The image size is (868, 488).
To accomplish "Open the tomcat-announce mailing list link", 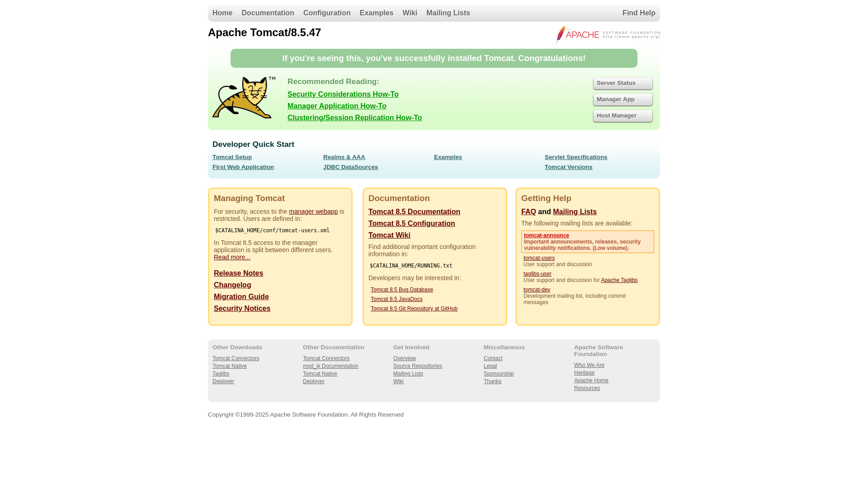I will pyautogui.click(x=546, y=235).
